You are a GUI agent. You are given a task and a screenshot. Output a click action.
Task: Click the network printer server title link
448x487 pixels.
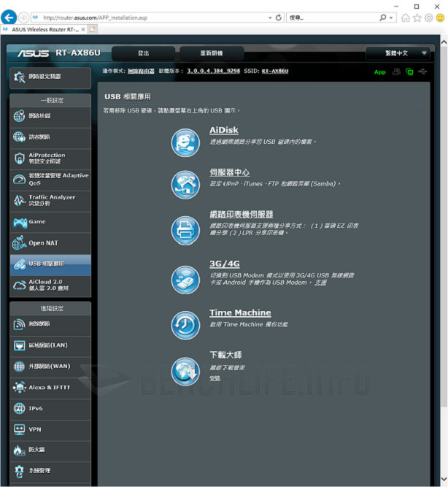coord(242,215)
